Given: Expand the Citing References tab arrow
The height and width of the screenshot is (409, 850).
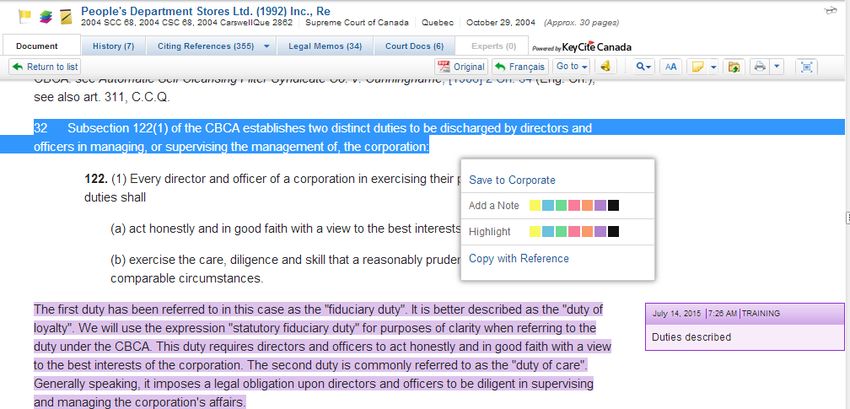Looking at the screenshot, I should [266, 47].
